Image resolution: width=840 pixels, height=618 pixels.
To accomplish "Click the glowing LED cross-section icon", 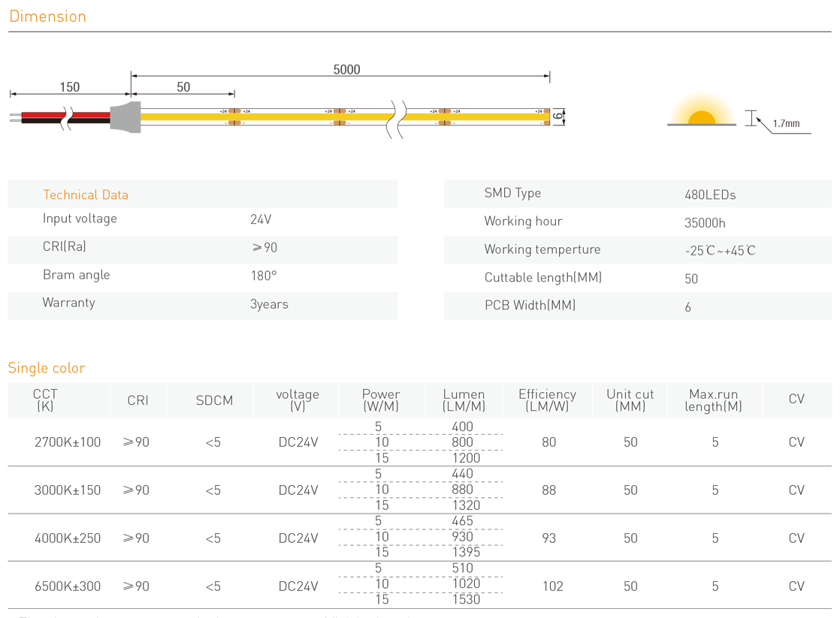I will pos(701,117).
